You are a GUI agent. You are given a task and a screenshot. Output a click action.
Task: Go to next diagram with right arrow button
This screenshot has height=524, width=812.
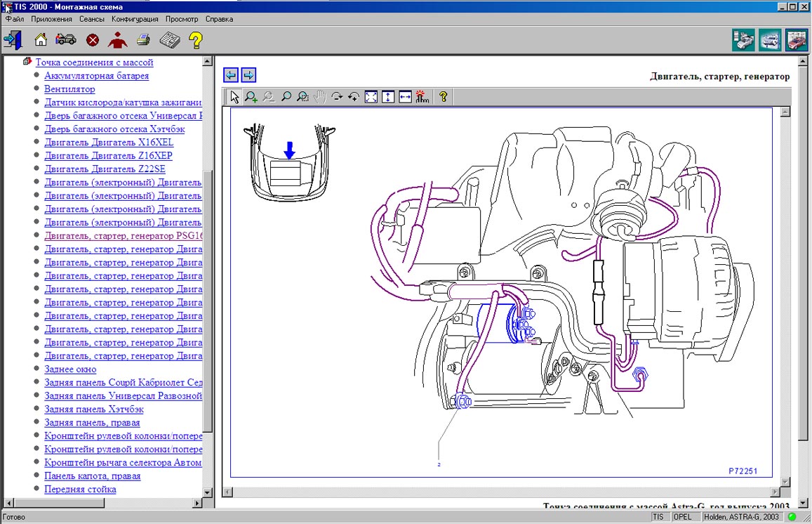coord(248,75)
